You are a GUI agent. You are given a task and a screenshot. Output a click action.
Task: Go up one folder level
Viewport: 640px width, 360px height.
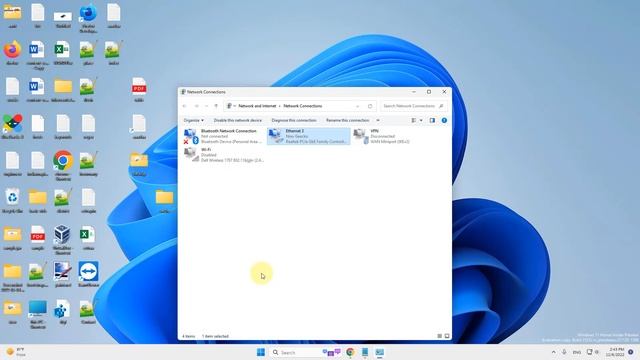pos(216,106)
